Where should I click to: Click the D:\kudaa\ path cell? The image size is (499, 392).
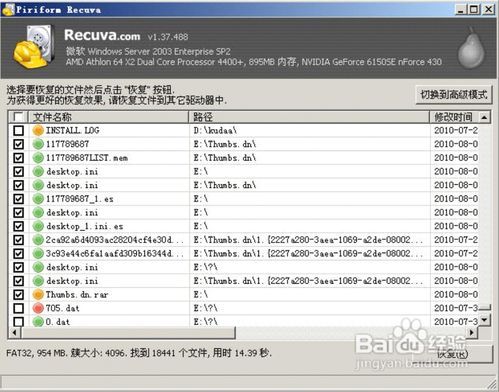215,130
